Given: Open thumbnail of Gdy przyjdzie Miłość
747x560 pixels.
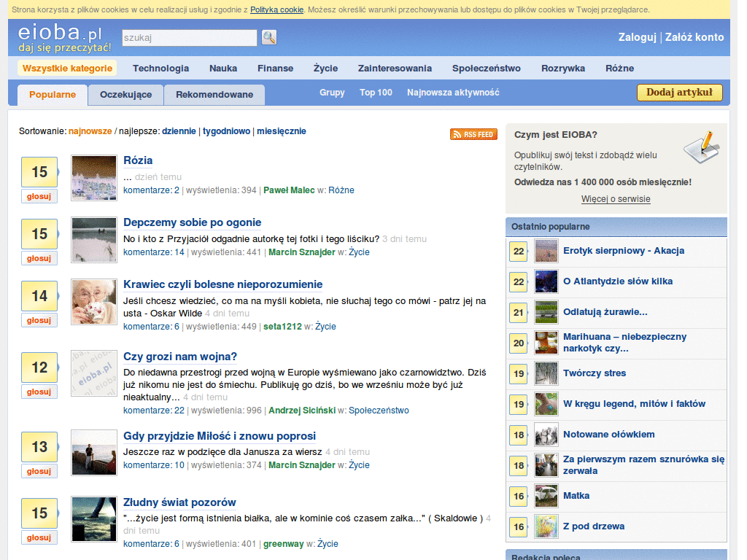Looking at the screenshot, I should tap(94, 452).
